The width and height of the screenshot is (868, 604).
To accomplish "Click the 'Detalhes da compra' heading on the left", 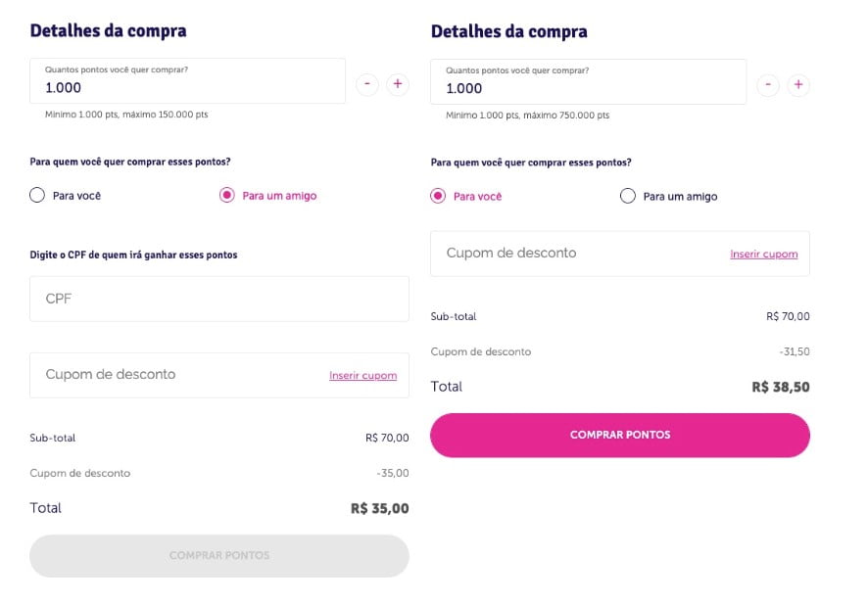I will (108, 30).
